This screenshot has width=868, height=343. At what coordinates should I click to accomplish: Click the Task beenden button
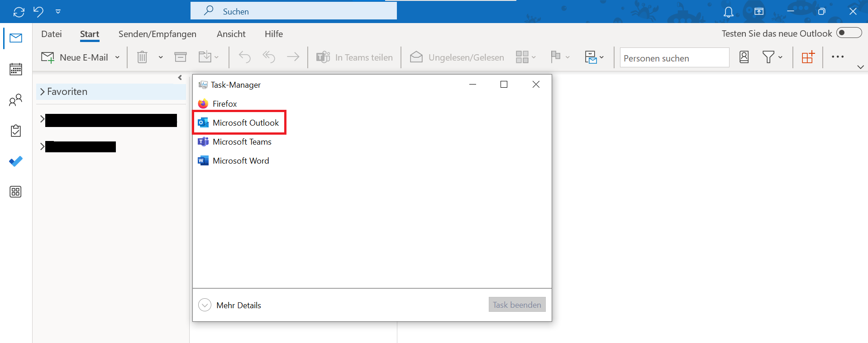pyautogui.click(x=517, y=305)
